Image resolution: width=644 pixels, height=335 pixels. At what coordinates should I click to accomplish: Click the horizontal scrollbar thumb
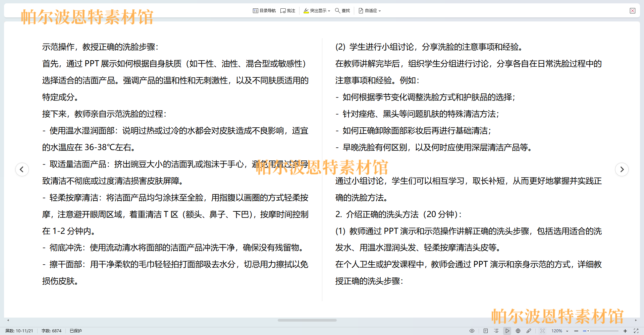307,320
